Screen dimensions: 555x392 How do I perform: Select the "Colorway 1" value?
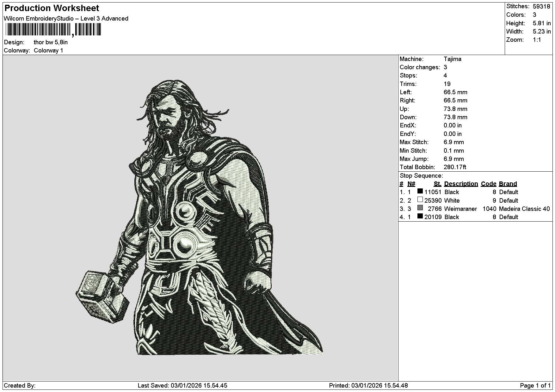(48, 51)
